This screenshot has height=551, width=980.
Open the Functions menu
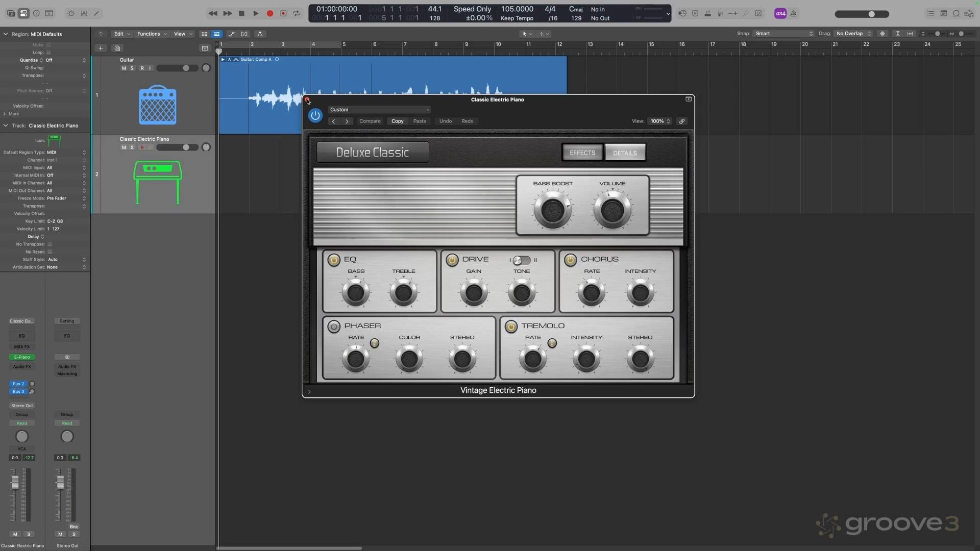pyautogui.click(x=152, y=34)
